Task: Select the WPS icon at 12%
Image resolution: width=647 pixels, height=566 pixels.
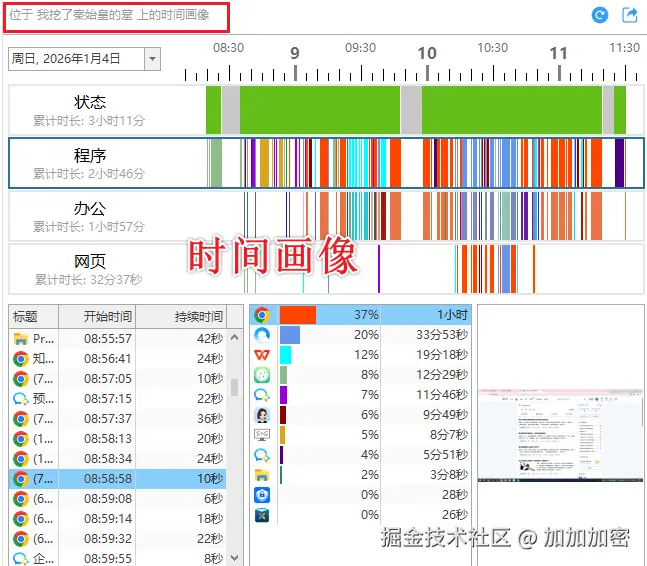Action: 262,355
